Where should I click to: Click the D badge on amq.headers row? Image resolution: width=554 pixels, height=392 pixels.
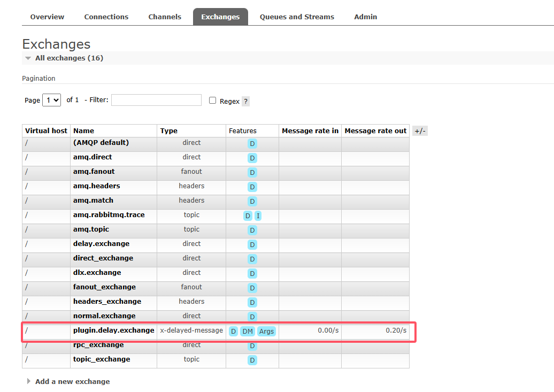coord(252,187)
